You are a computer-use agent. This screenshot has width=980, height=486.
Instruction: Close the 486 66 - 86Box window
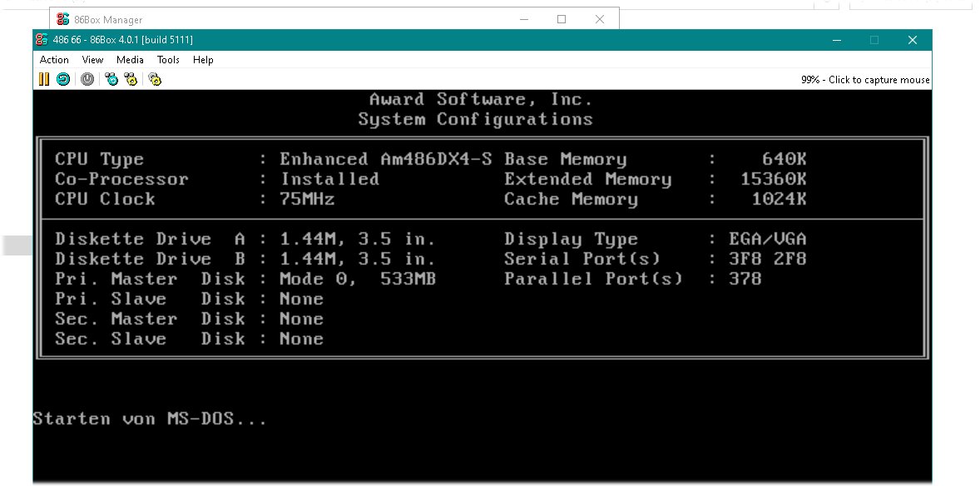click(x=913, y=39)
